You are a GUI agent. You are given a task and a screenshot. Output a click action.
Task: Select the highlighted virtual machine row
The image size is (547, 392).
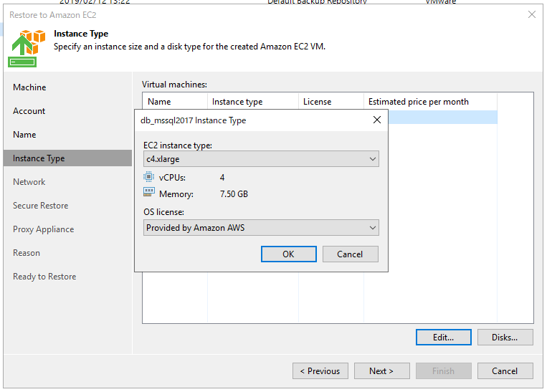[x=442, y=118]
